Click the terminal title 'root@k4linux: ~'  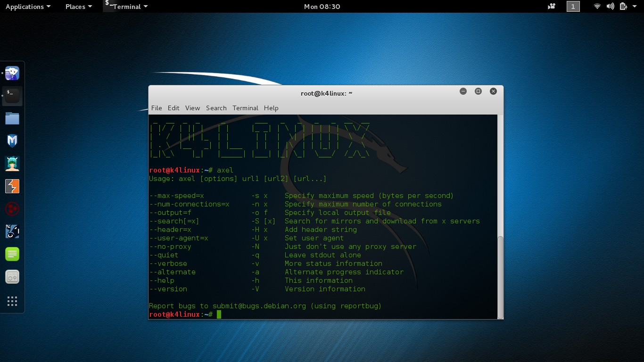[x=326, y=93]
